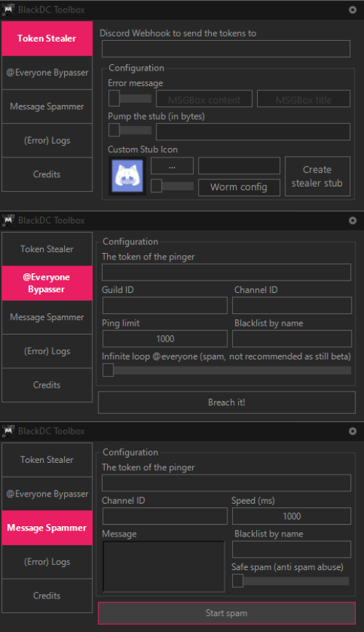Image resolution: width=364 pixels, height=632 pixels.
Task: Focus the Discord Webhook input field
Action: (226, 49)
